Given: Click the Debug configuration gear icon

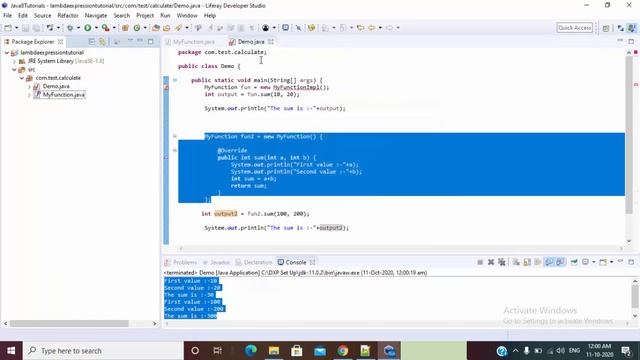Looking at the screenshot, I should click(70, 28).
